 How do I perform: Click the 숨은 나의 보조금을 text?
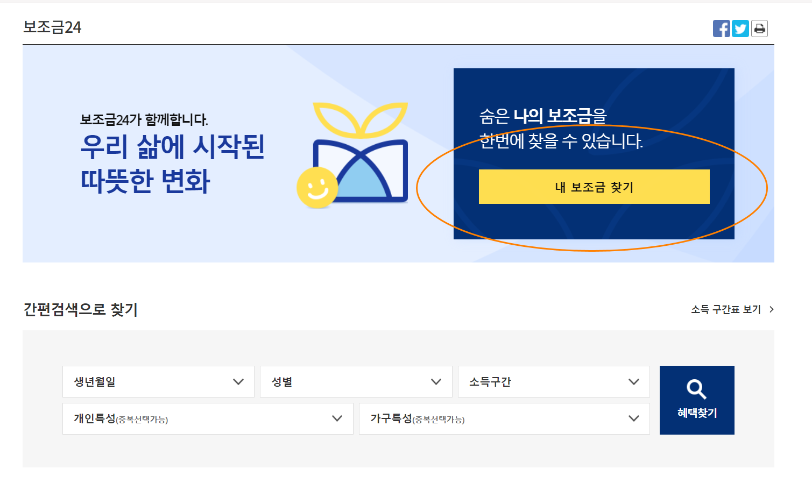[x=543, y=116]
